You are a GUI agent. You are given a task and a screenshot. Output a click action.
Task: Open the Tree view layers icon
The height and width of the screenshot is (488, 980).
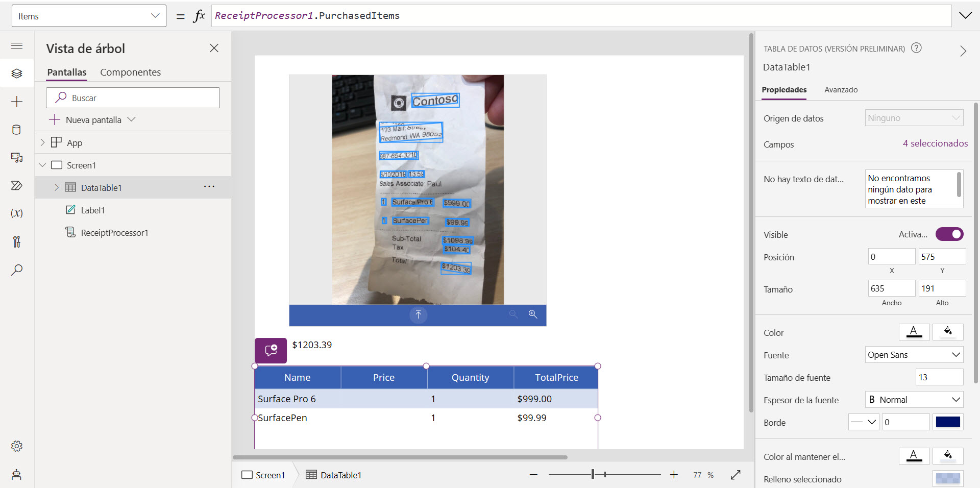click(x=17, y=74)
